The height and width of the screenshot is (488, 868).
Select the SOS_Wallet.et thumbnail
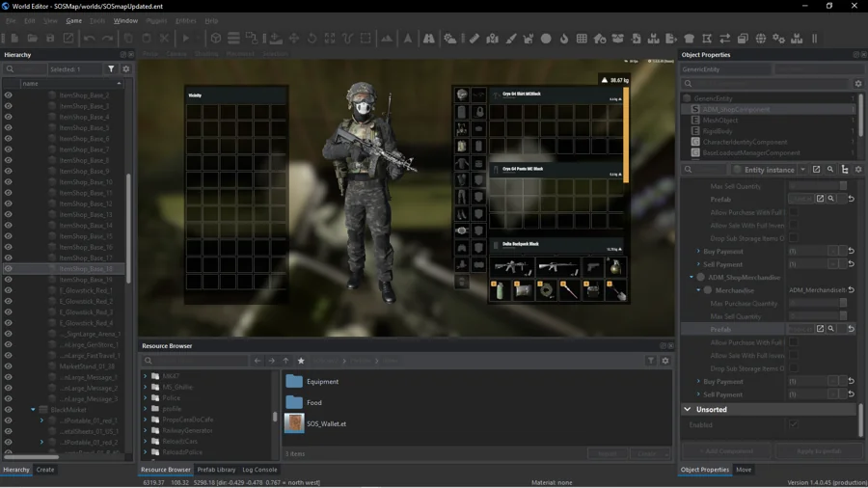294,423
